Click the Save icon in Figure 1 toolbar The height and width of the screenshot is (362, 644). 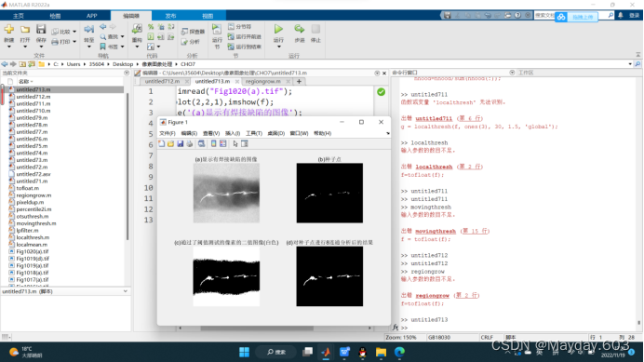point(180,143)
